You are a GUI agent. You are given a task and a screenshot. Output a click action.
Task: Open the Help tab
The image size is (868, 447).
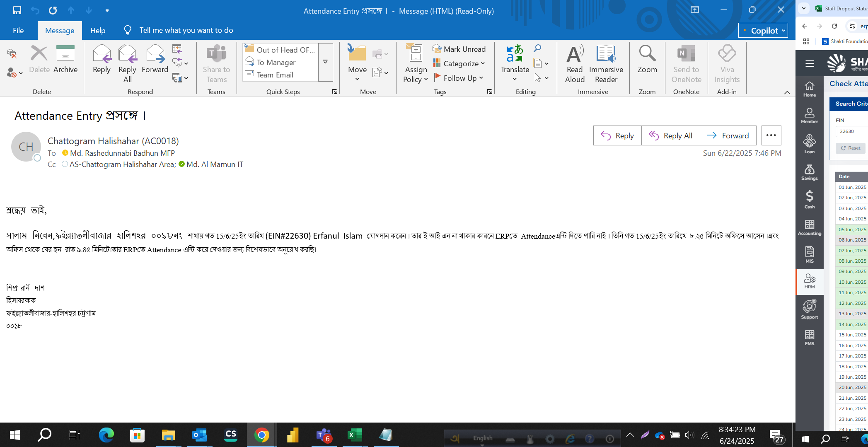[98, 30]
